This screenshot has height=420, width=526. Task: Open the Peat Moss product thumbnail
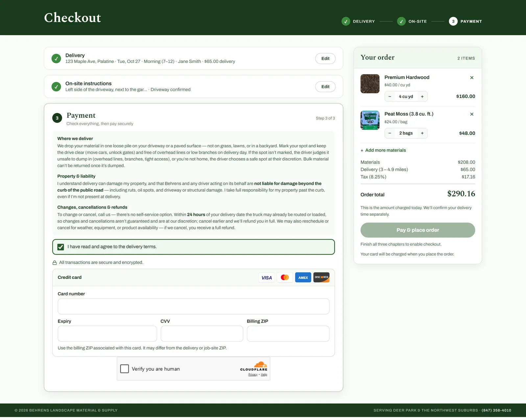[x=370, y=120]
